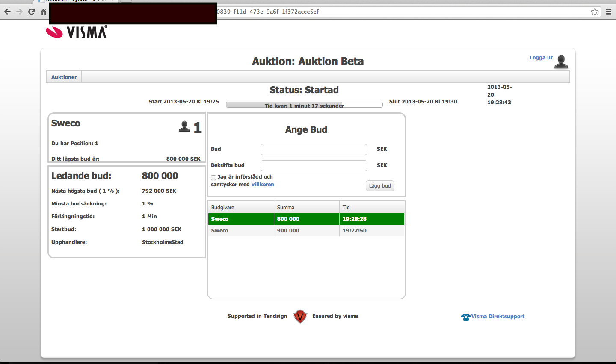
Task: Click the Tid column header
Action: point(372,208)
